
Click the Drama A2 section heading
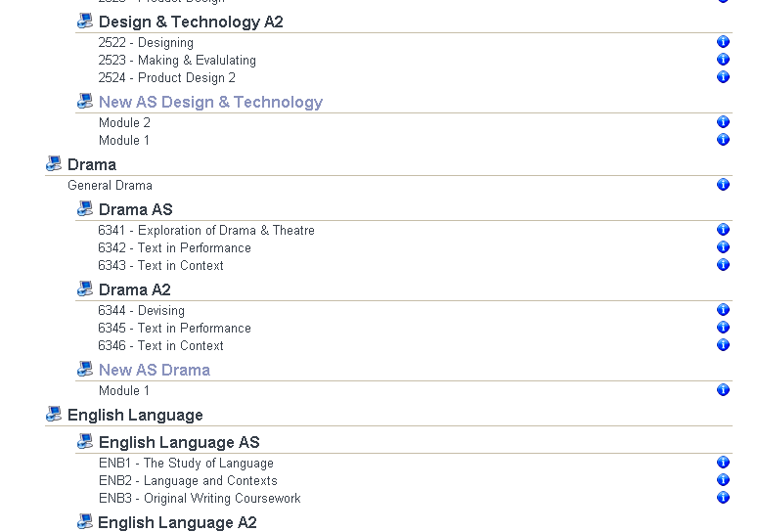click(x=135, y=289)
